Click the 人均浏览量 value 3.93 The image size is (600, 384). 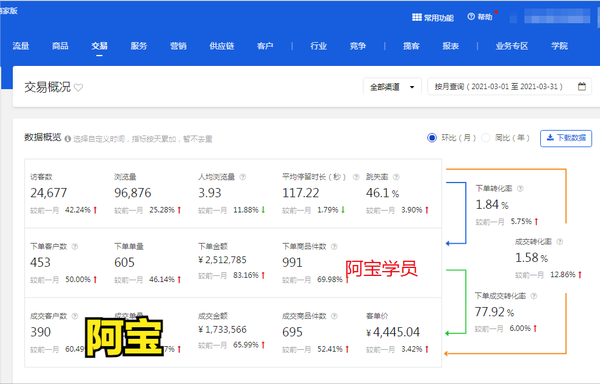click(210, 193)
